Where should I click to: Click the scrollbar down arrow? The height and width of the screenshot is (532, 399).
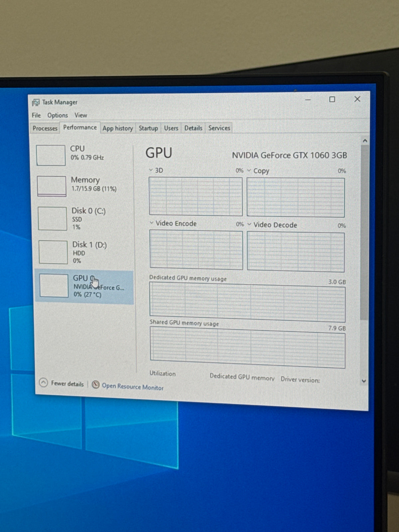pos(364,381)
